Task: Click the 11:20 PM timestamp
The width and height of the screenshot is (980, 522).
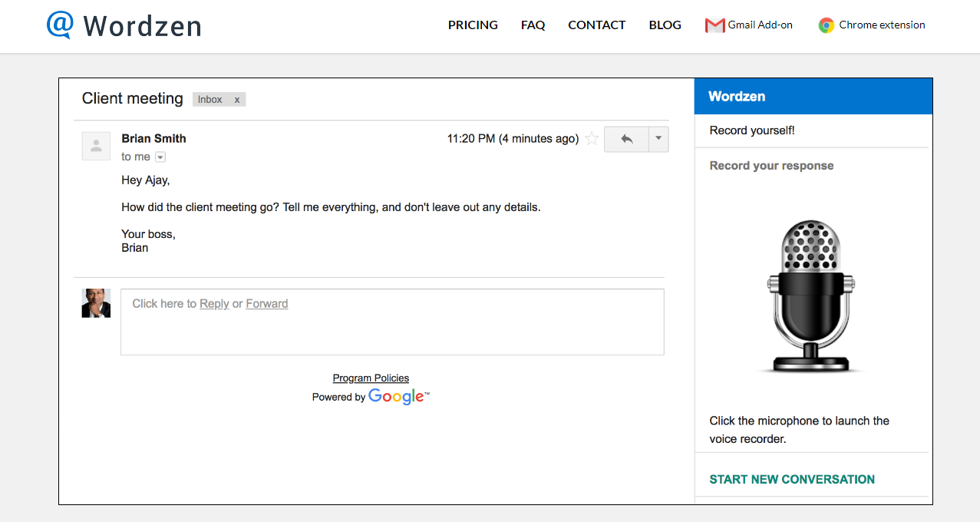Action: coord(513,139)
